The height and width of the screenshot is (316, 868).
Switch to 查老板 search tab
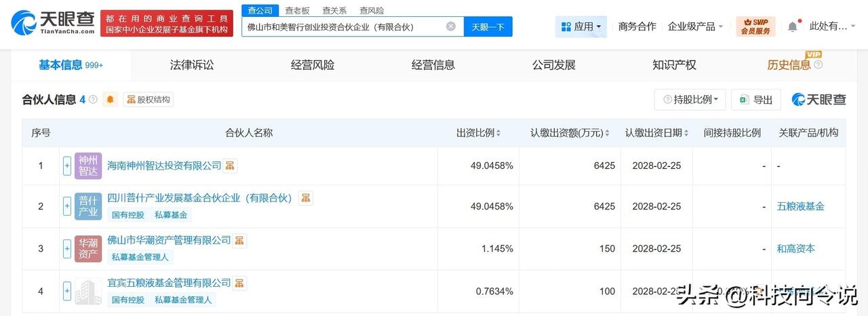click(297, 10)
